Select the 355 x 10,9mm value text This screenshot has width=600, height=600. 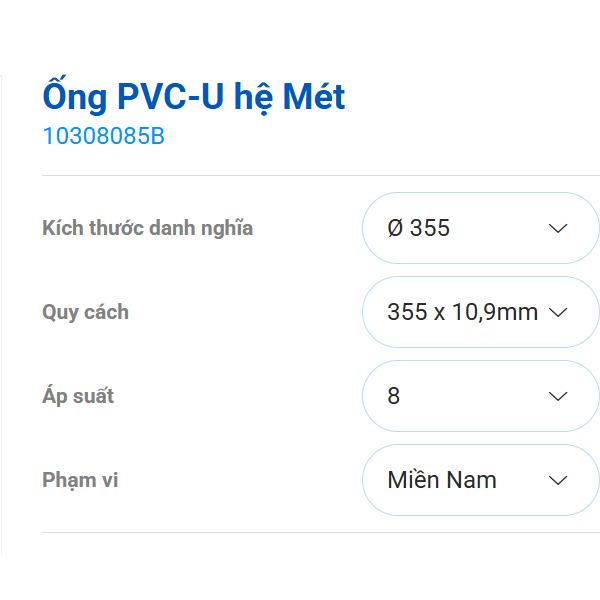coord(462,312)
